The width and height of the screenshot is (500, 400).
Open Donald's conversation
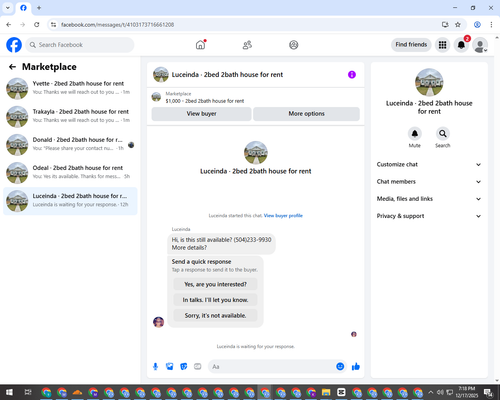coord(70,145)
